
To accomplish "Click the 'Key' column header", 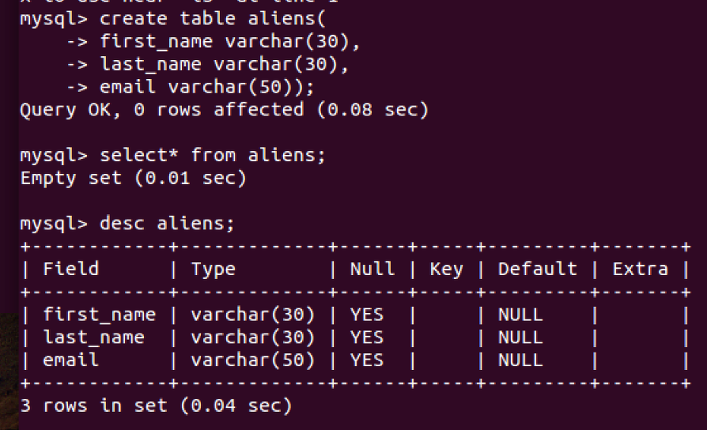I will [446, 270].
